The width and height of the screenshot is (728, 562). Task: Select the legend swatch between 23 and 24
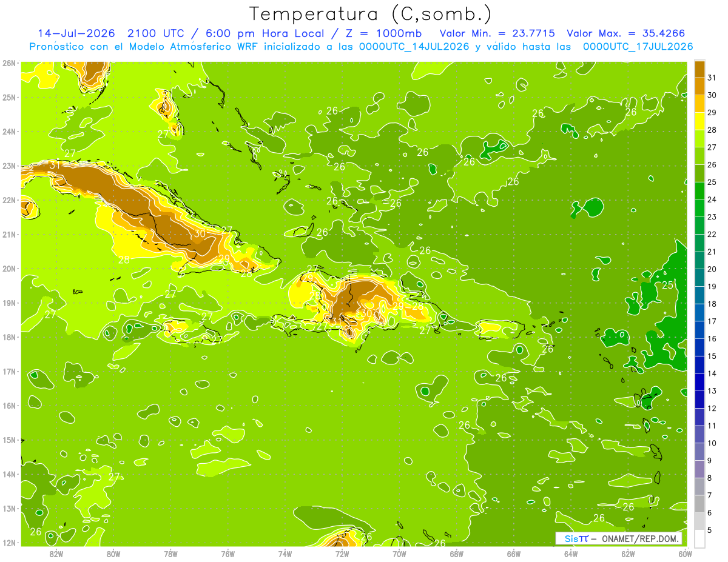699,208
